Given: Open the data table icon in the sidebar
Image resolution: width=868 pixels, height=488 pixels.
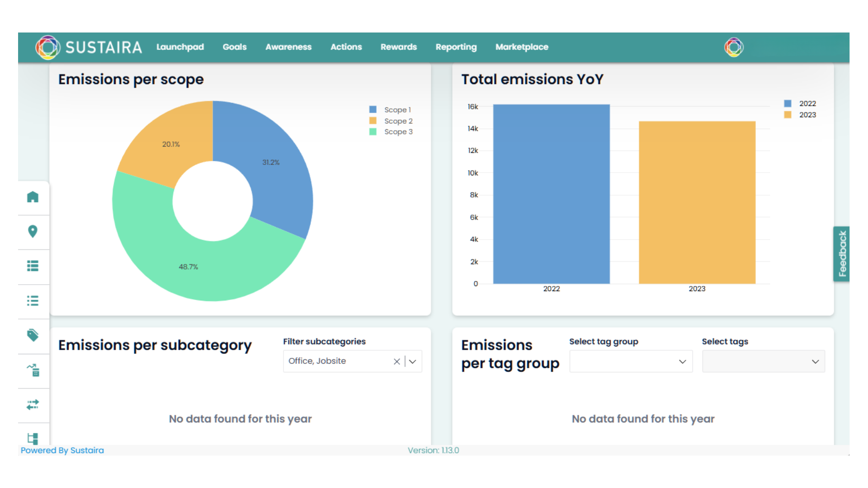Looking at the screenshot, I should point(33,266).
